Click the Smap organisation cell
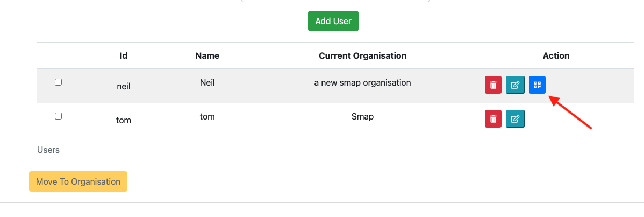This screenshot has height=217, width=644. pos(363,116)
